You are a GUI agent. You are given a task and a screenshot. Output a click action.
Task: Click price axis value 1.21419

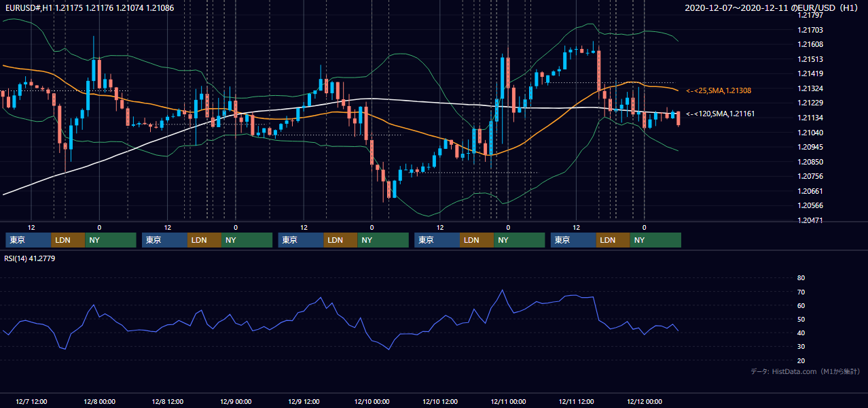(810, 73)
